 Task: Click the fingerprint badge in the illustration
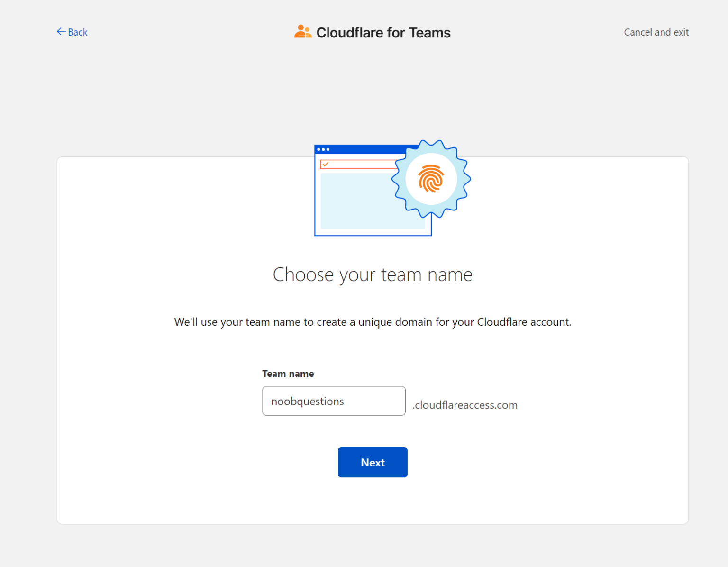point(430,179)
